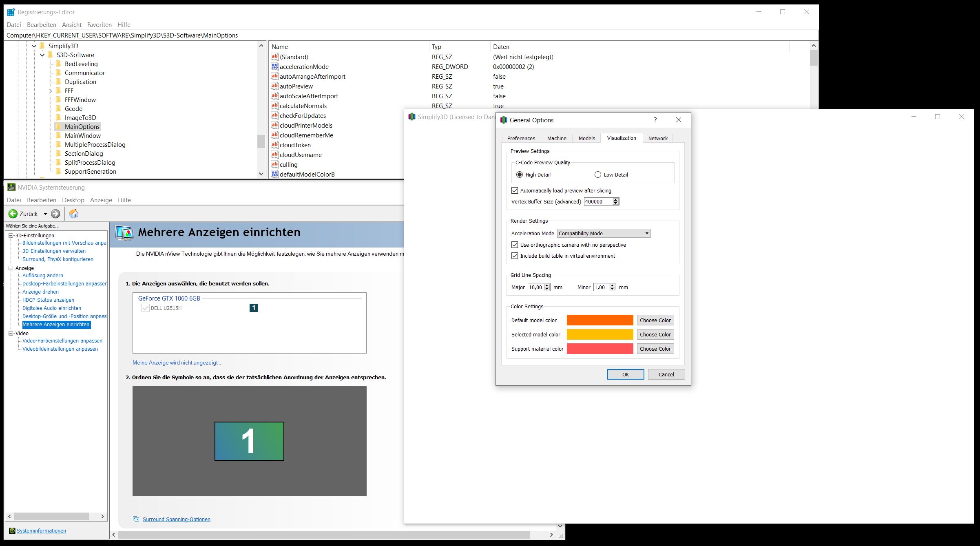Click the cloudToken string value icon
980x546 pixels.
click(274, 145)
